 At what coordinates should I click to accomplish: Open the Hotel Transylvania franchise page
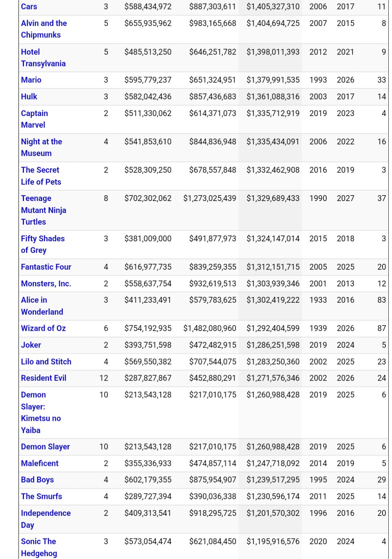point(31,52)
